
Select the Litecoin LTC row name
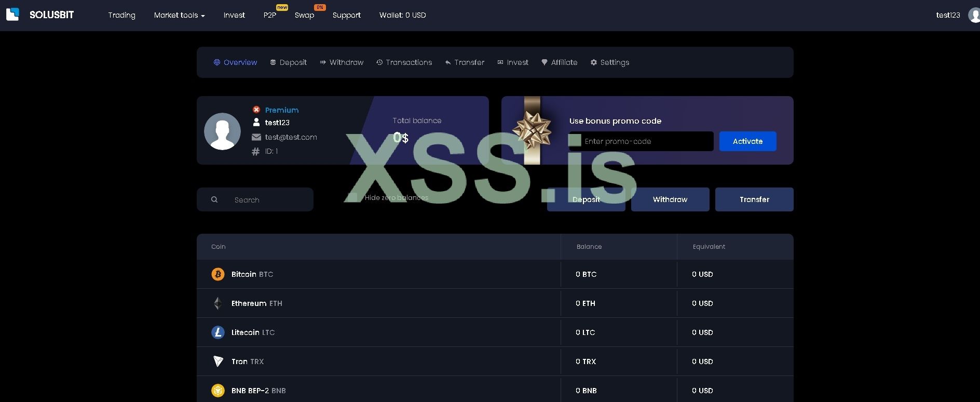[253, 332]
